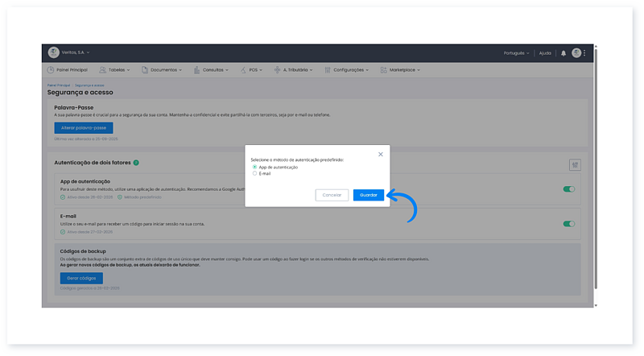Expand the Português language dropdown
The height and width of the screenshot is (356, 644).
click(x=517, y=53)
